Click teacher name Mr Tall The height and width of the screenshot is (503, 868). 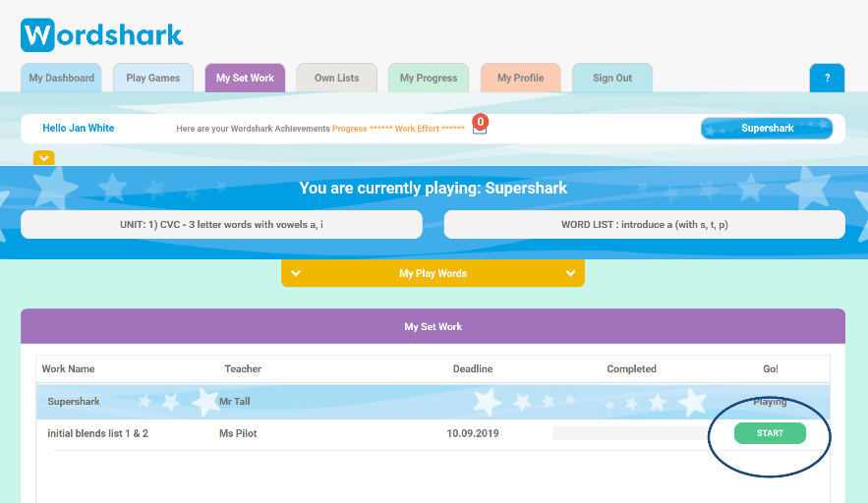coord(235,402)
